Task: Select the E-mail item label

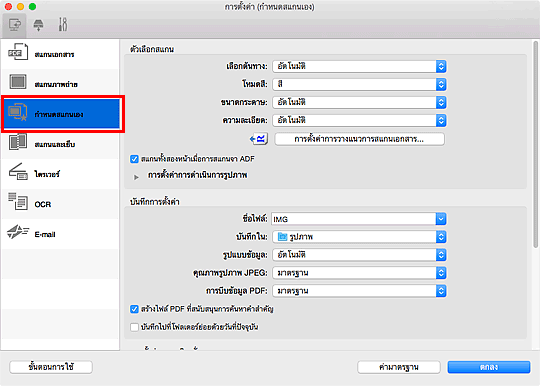Action: 45,234
